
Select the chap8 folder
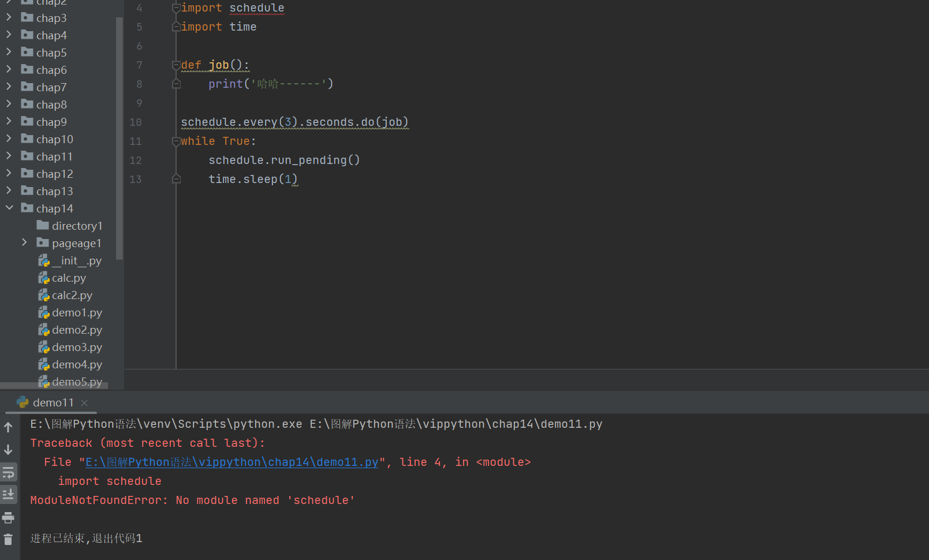point(44,104)
